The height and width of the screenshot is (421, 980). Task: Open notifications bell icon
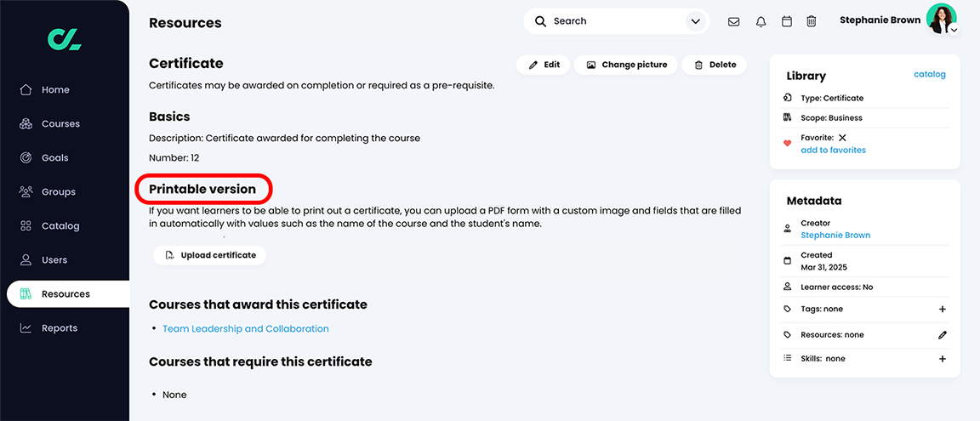pos(761,21)
